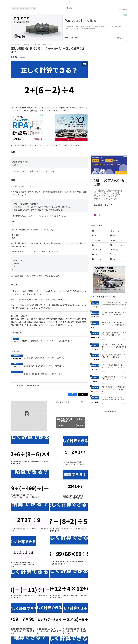The image size is (138, 644).
Task: Open もう一問挑戦 link 10+(8−2)÷3
Action: click(x=49, y=341)
